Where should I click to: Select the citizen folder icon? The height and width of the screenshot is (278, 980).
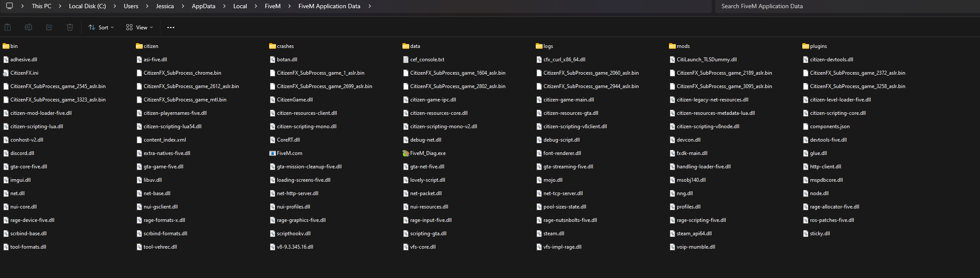139,46
